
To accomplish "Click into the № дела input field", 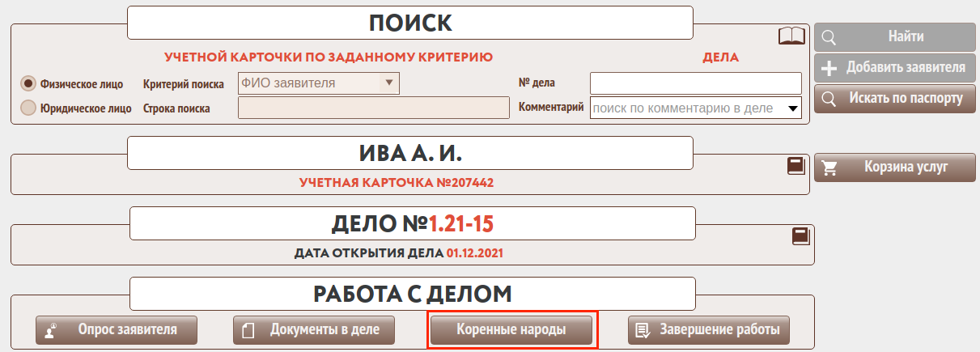I will coord(695,83).
